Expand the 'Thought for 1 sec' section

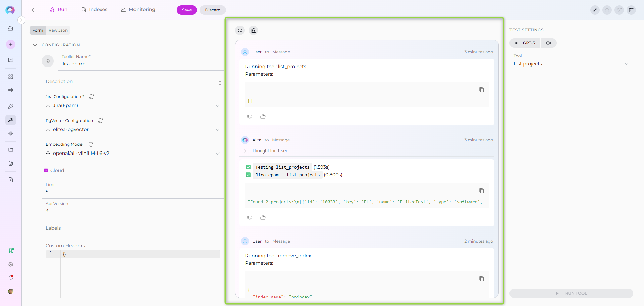click(x=245, y=151)
